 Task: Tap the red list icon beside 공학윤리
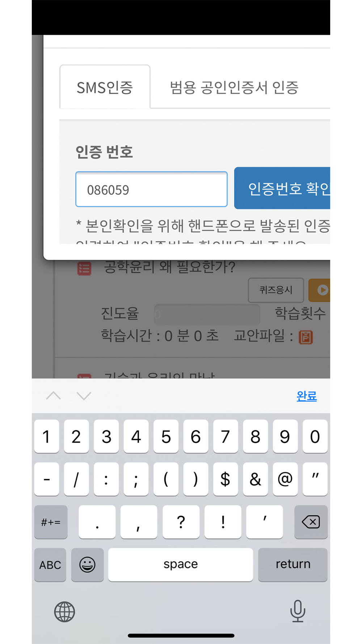[x=84, y=268]
